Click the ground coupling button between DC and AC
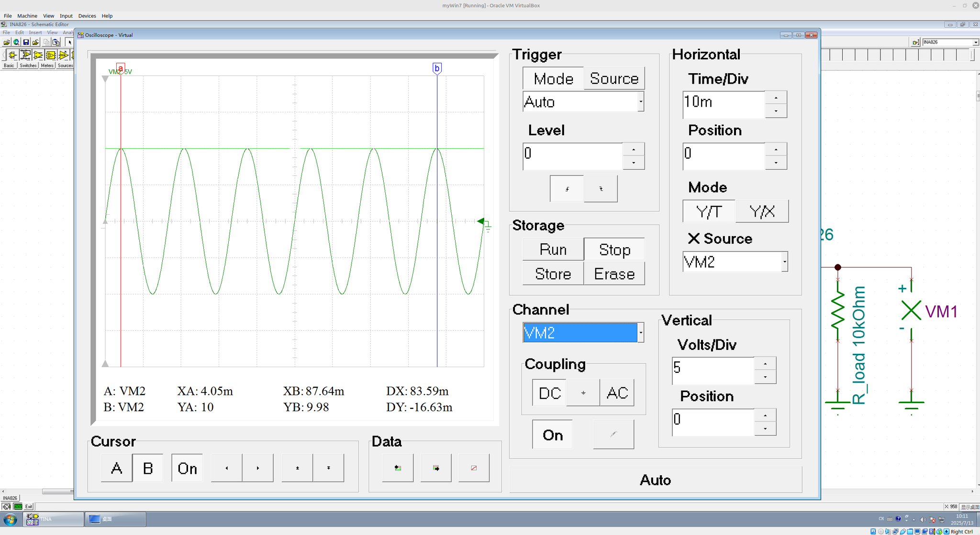 click(583, 393)
